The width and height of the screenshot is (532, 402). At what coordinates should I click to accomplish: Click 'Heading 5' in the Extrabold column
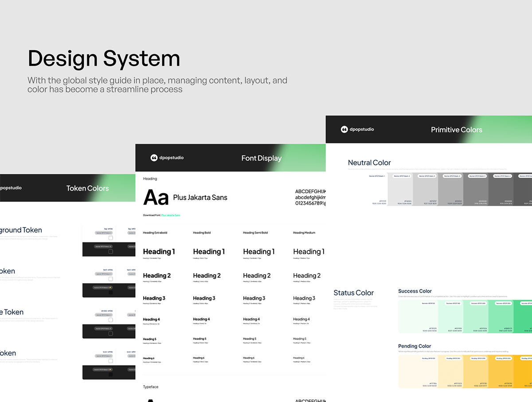click(149, 339)
